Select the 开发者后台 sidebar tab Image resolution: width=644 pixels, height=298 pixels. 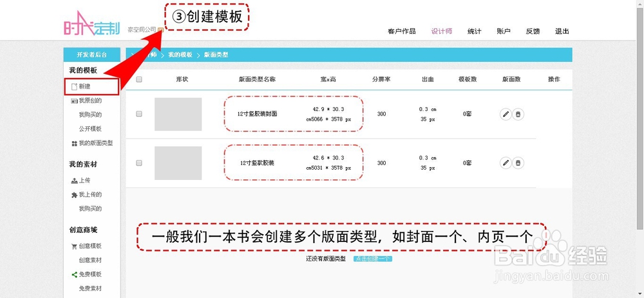click(x=92, y=55)
